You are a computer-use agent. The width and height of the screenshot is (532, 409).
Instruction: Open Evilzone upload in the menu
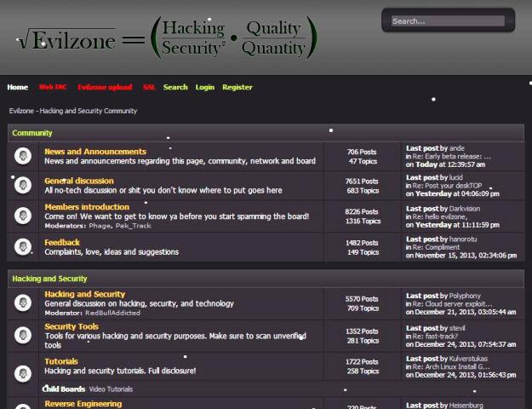[105, 87]
